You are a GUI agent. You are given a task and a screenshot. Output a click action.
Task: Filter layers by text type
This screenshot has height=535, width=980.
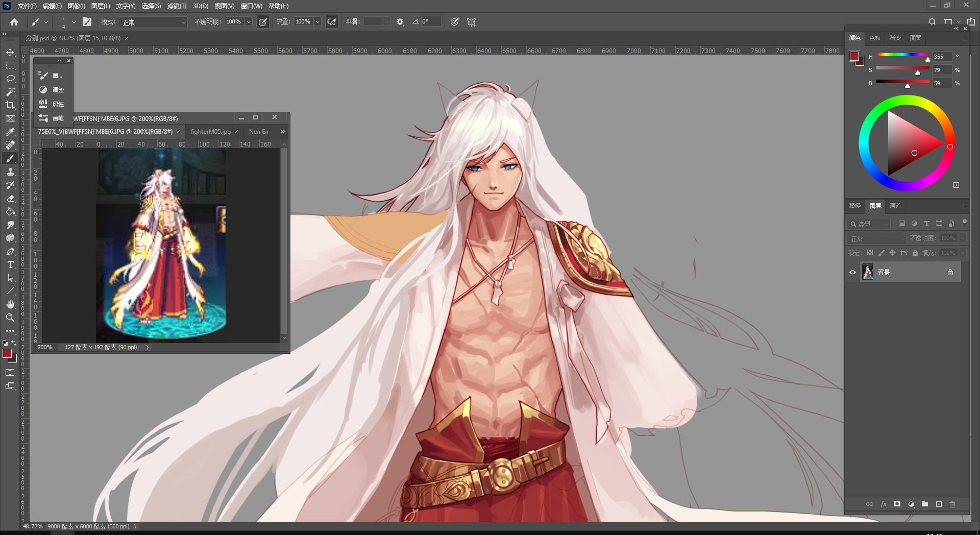[x=927, y=224]
